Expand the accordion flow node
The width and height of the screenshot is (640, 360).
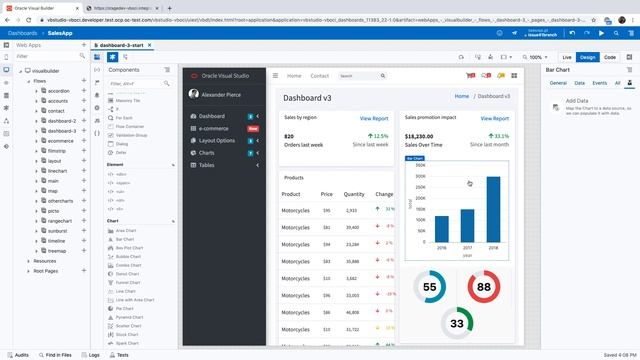click(x=36, y=91)
